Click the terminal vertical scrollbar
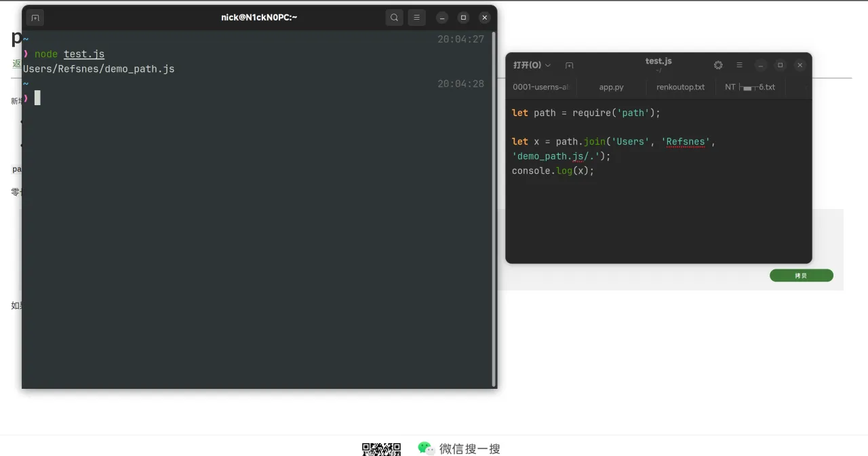 [x=494, y=204]
